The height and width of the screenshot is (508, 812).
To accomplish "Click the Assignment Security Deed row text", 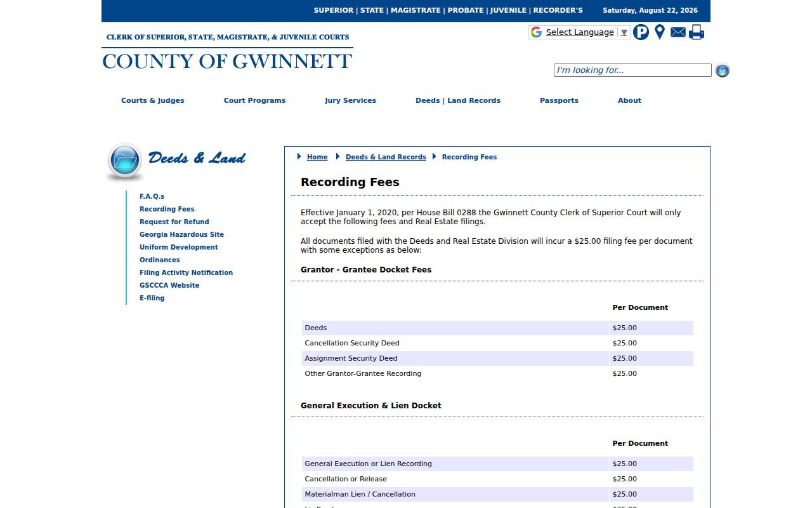I will tap(351, 358).
